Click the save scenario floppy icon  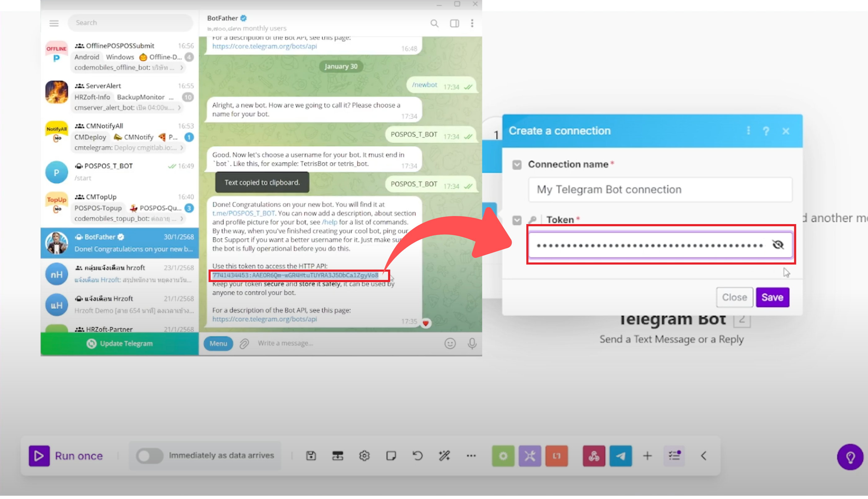coord(311,456)
